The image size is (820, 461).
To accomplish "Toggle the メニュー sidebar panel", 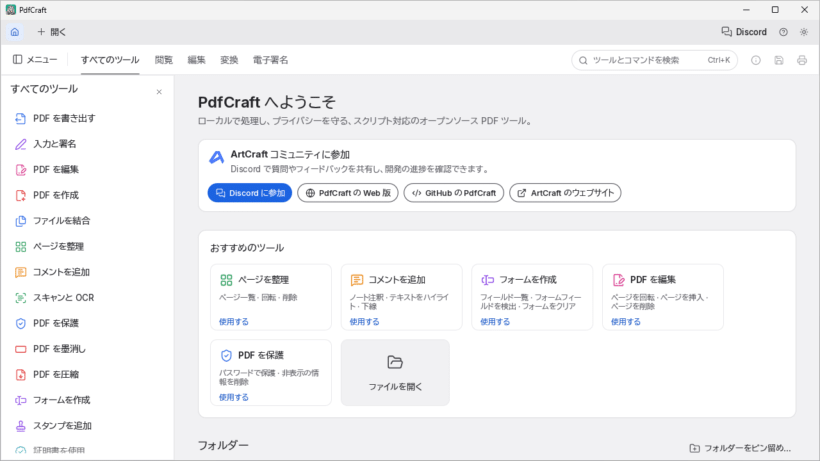I will (x=35, y=60).
